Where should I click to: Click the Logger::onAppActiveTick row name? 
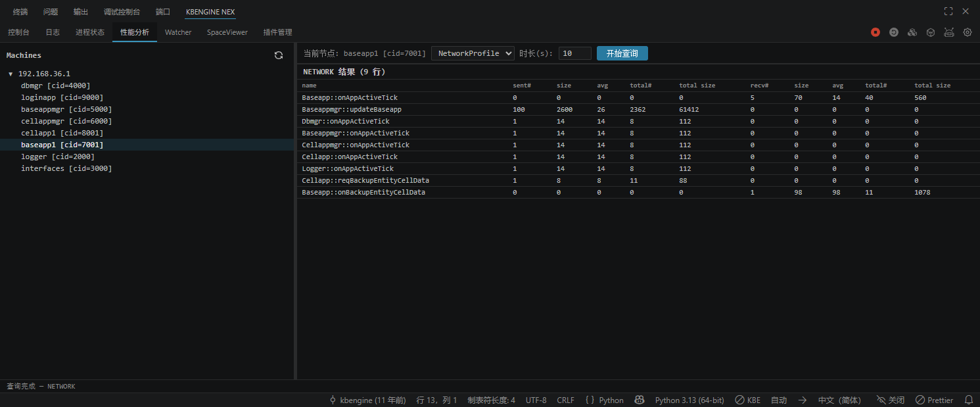[x=348, y=168]
